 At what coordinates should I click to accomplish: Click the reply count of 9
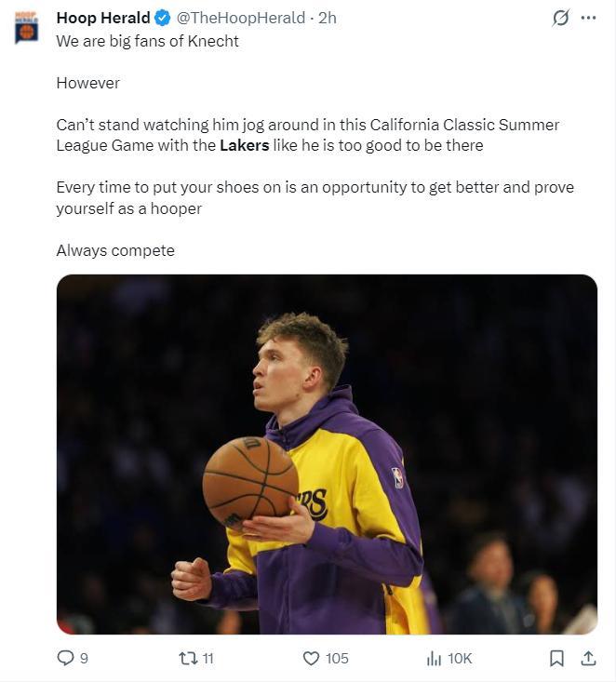click(x=84, y=658)
